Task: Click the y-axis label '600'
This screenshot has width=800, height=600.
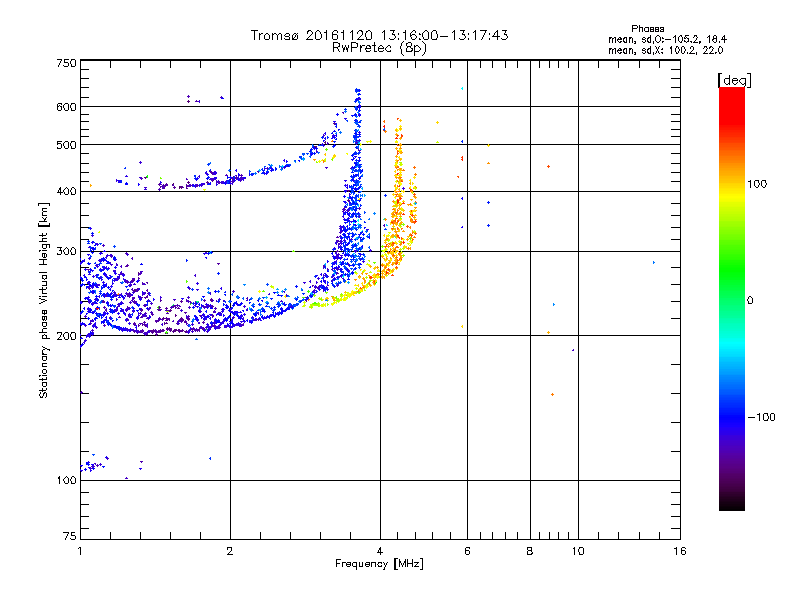Action: [x=66, y=107]
